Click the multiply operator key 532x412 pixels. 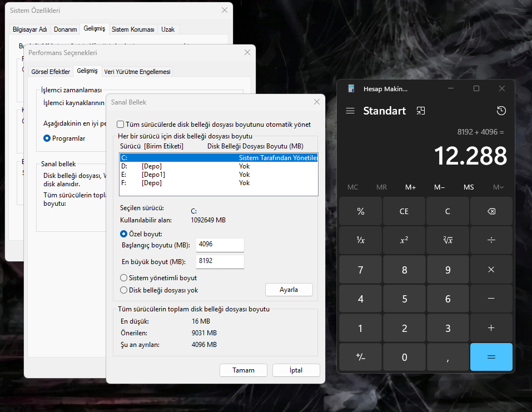(x=491, y=270)
